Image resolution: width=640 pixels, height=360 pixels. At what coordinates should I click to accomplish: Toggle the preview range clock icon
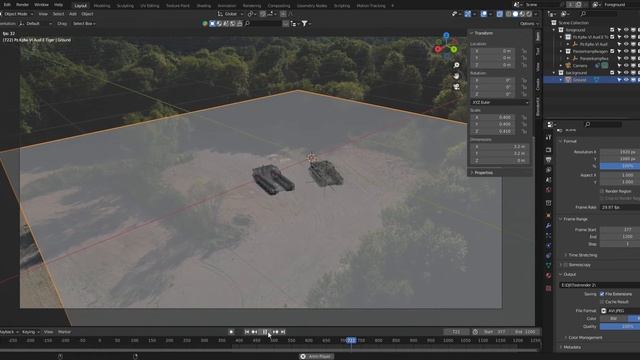click(x=475, y=332)
